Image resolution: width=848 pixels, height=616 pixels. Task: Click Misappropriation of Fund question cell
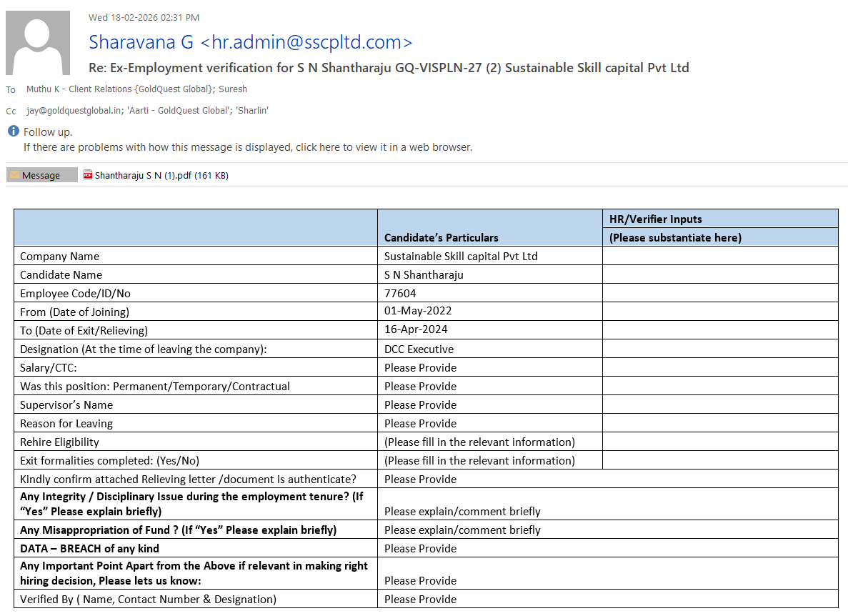click(x=196, y=530)
